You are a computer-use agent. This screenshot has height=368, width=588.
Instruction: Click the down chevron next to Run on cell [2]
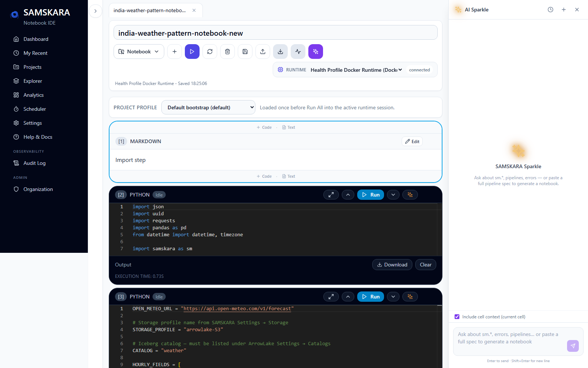(393, 195)
